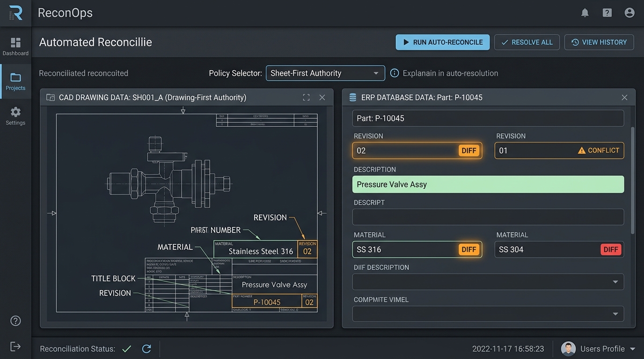The width and height of the screenshot is (644, 359).
Task: Open the account avatar icon in header
Action: click(x=629, y=13)
